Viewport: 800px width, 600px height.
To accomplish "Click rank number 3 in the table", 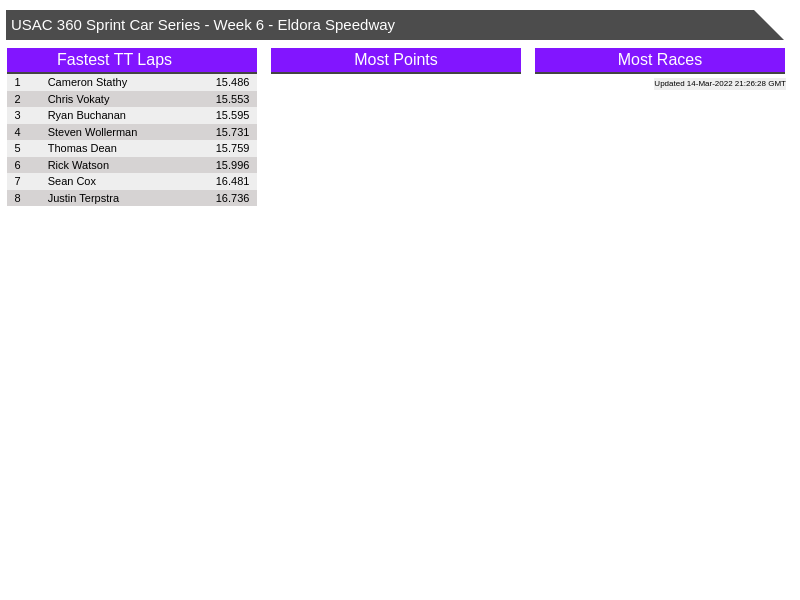I will (17, 115).
